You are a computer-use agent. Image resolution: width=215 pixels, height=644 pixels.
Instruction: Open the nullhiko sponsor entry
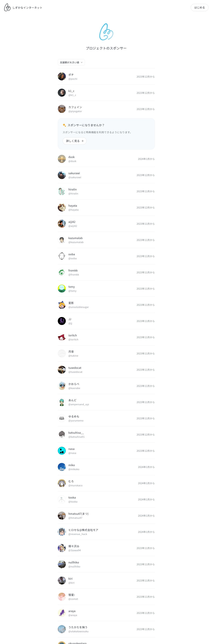(106, 564)
